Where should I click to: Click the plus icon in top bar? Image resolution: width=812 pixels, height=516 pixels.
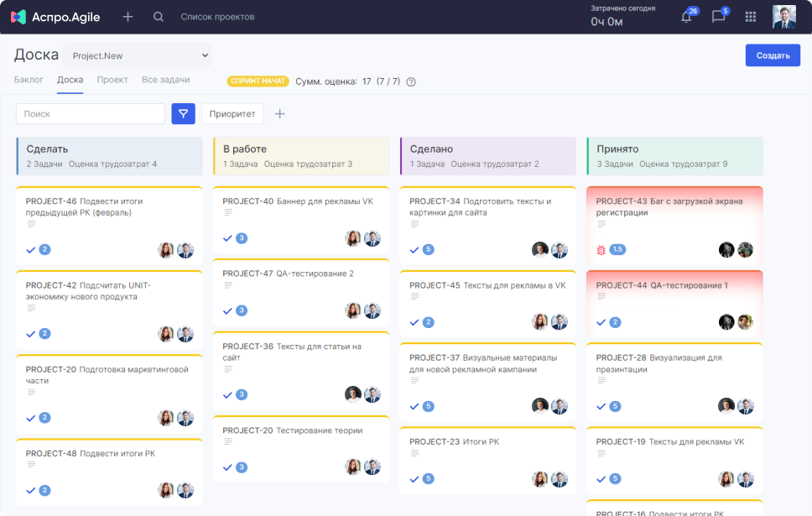pos(128,17)
